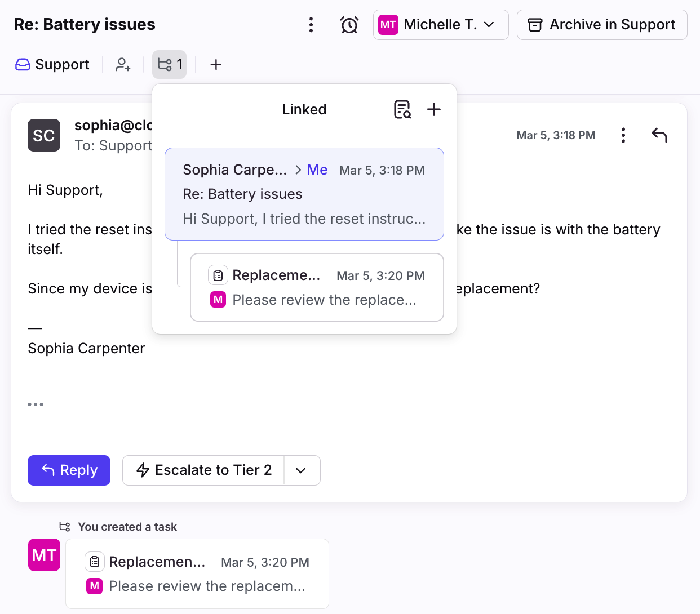Viewport: 700px width, 614px height.
Task: Open Michelle T. assignee dropdown
Action: pos(441,25)
